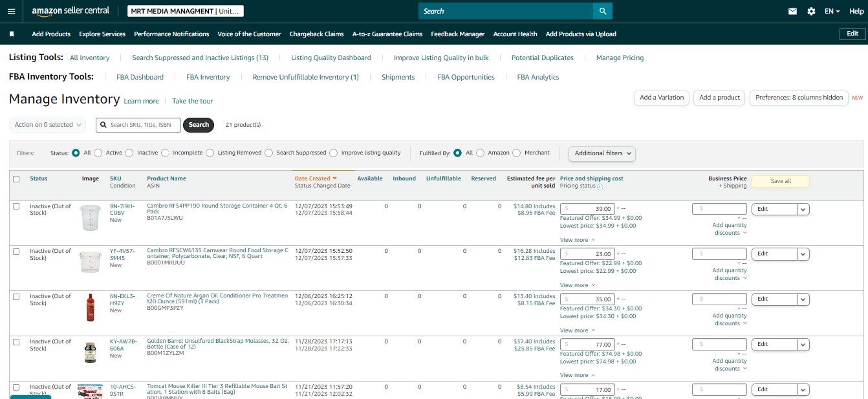This screenshot has width=868, height=399.
Task: Click the Amazon Seller Central logo
Action: [71, 11]
